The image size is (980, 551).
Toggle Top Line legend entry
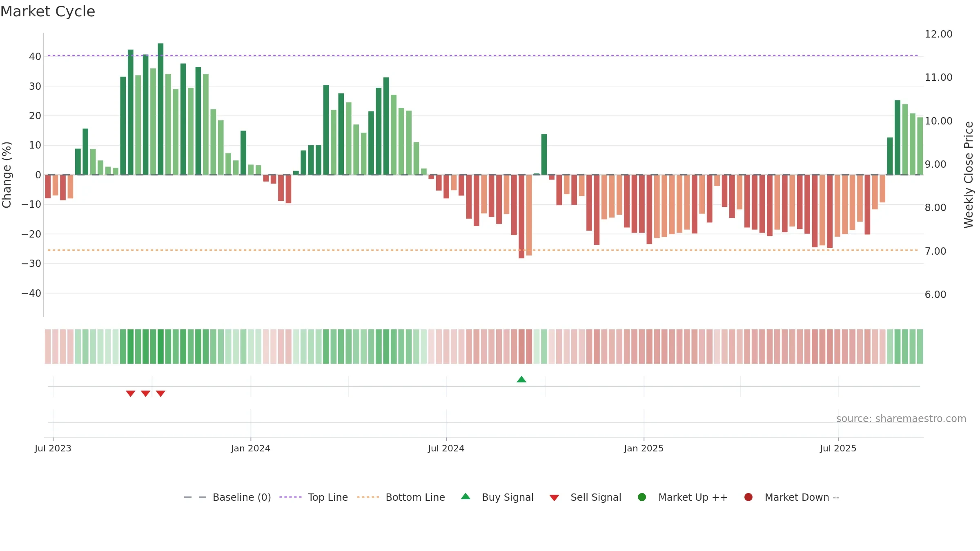pyautogui.click(x=314, y=497)
